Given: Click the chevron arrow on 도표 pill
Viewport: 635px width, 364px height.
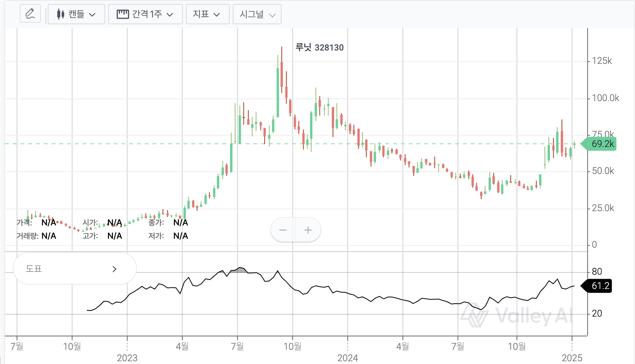Looking at the screenshot, I should (x=114, y=269).
